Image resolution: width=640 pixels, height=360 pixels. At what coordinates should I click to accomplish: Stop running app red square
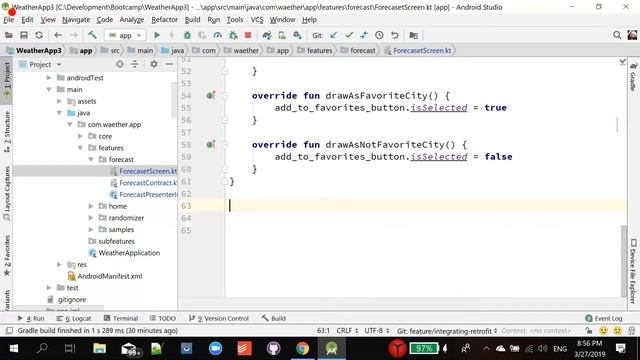[248, 36]
